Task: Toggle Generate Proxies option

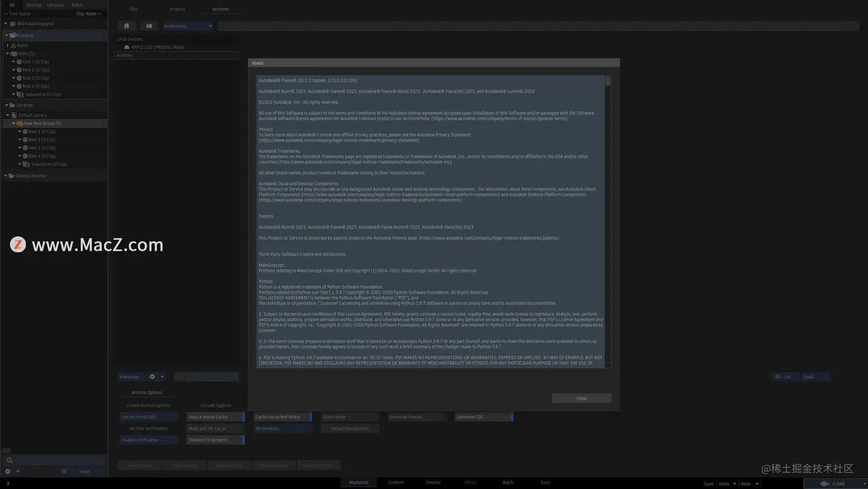Action: point(417,417)
